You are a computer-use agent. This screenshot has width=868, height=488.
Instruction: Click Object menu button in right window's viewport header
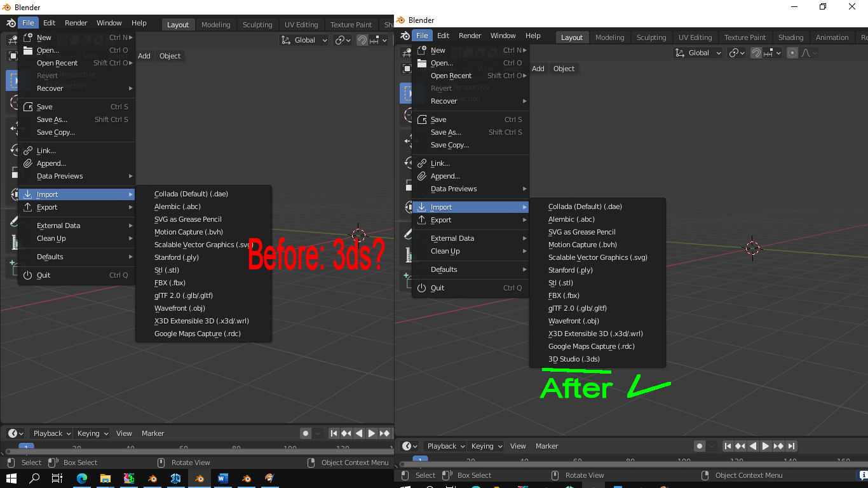[564, 69]
